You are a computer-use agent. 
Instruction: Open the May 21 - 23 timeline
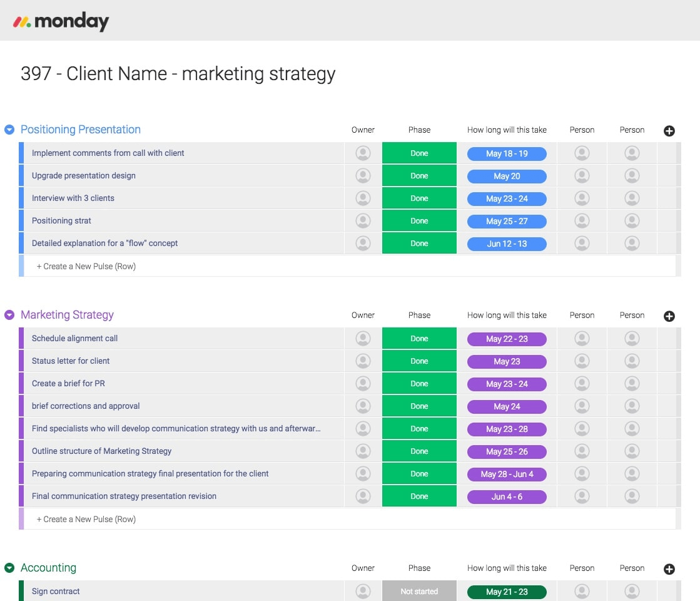coord(507,592)
